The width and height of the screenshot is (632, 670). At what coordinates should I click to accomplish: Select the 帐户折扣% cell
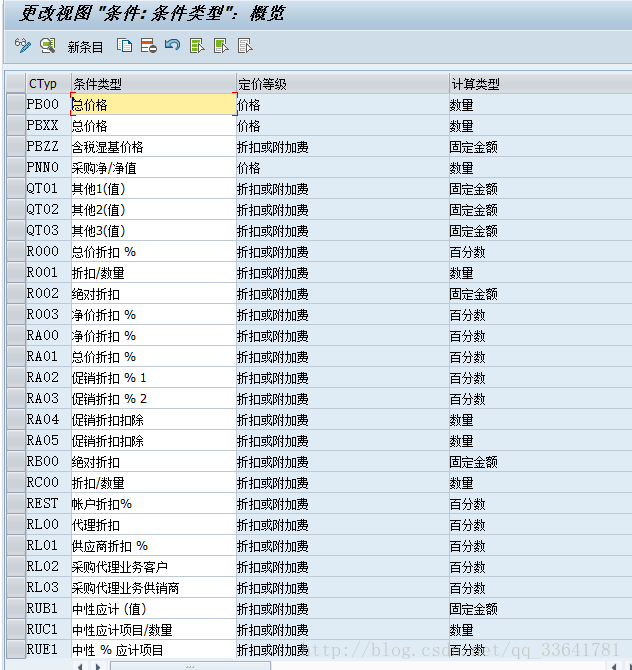tap(154, 503)
